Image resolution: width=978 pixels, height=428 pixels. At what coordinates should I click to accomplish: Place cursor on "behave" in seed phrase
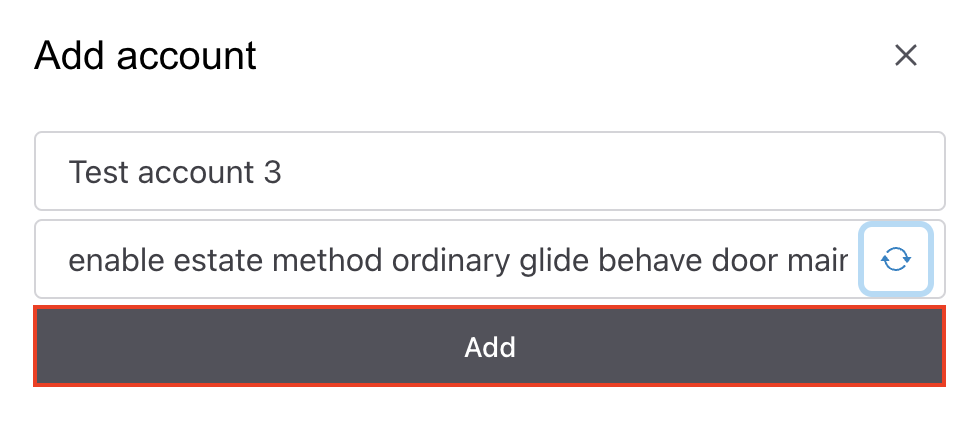point(652,261)
